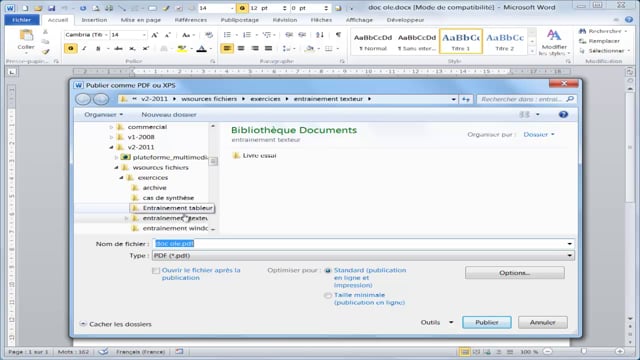The image size is (640, 360).
Task: Collapse the wsources fichiers tree node
Action: 116,168
